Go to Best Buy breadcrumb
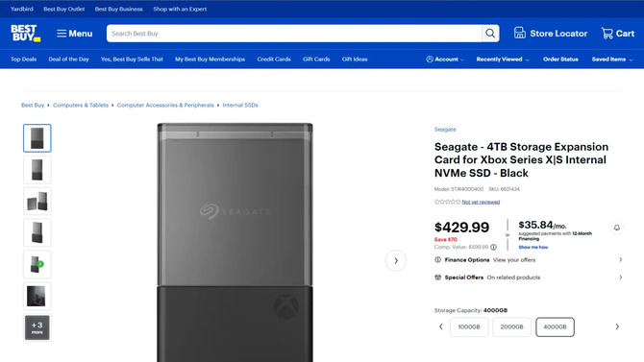 pyautogui.click(x=33, y=105)
